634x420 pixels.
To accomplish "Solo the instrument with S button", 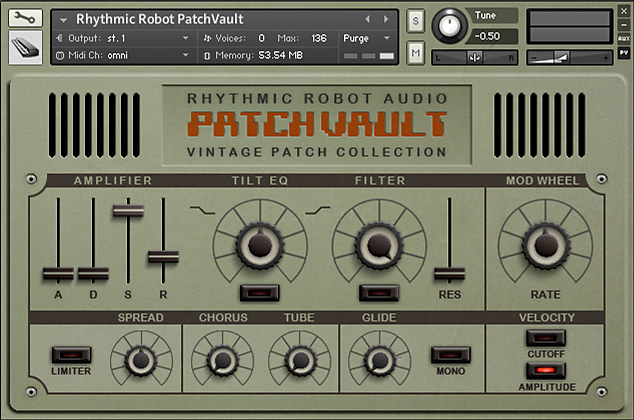I will pyautogui.click(x=415, y=21).
